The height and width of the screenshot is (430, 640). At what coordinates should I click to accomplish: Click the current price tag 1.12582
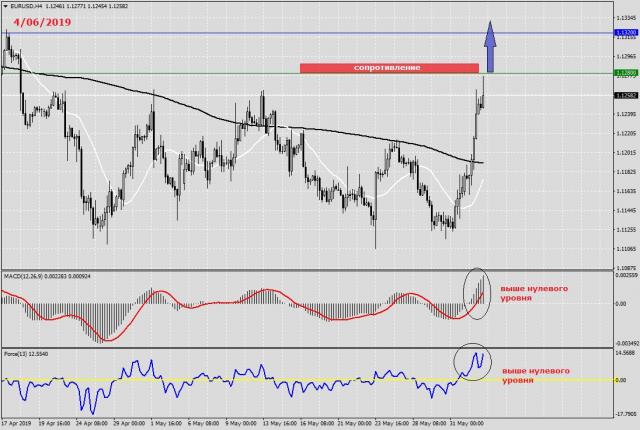point(625,96)
